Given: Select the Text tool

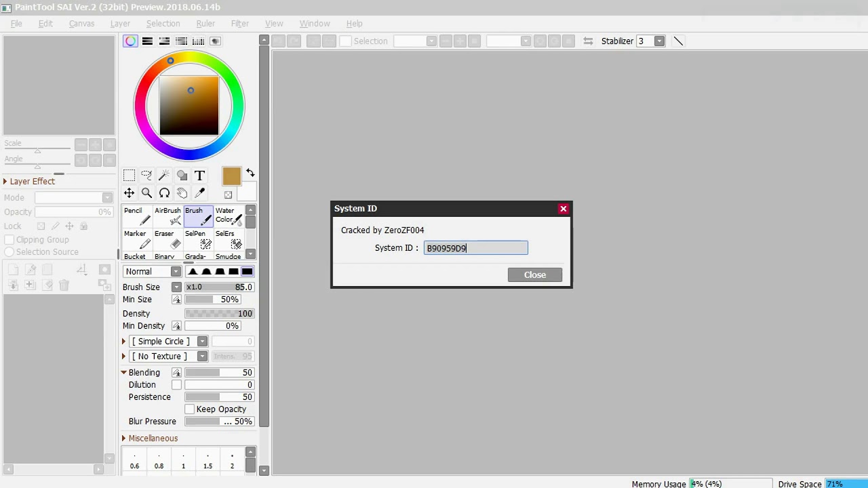Looking at the screenshot, I should (199, 176).
